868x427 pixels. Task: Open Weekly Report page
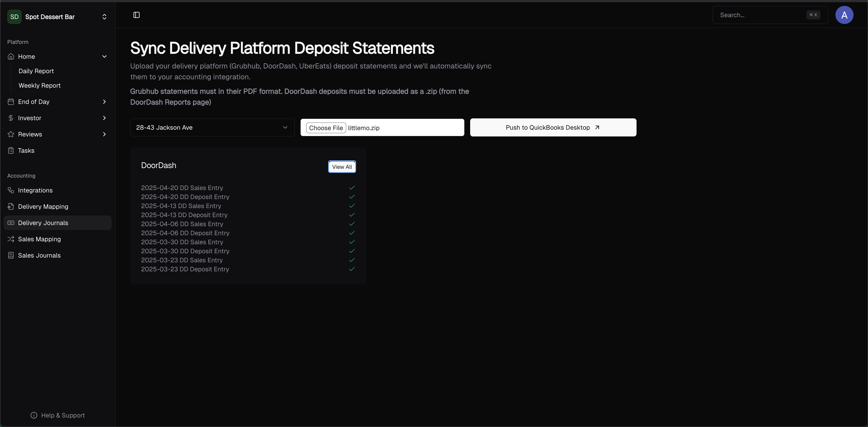pos(39,86)
